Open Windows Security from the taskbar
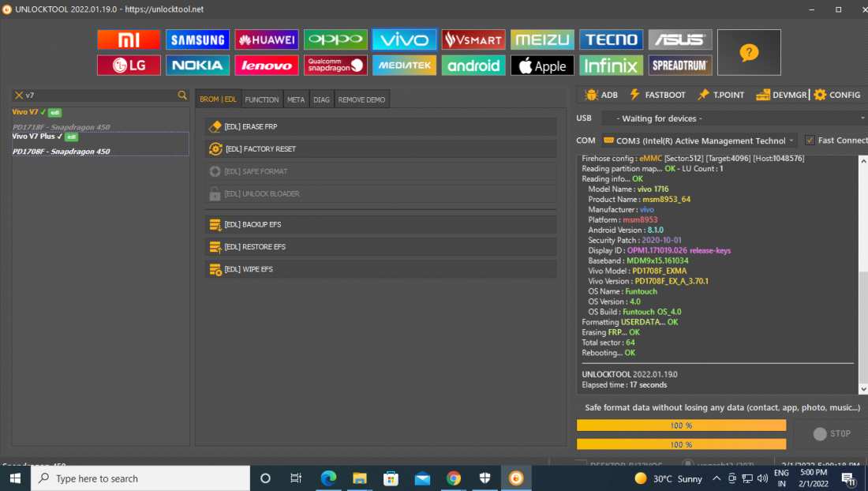The height and width of the screenshot is (491, 868). click(x=485, y=478)
